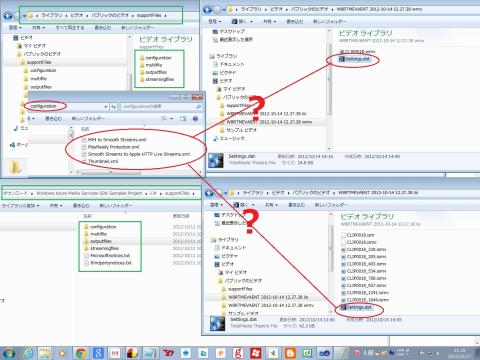480x360 pixels.
Task: Open ライブラリに追加 dropdown in bottom-left window
Action: pos(20,206)
